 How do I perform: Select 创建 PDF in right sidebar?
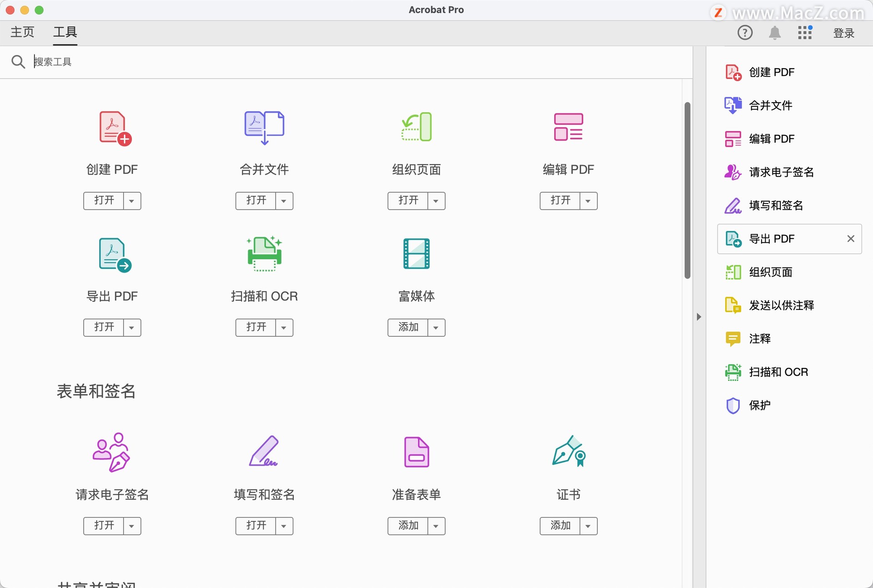point(789,72)
